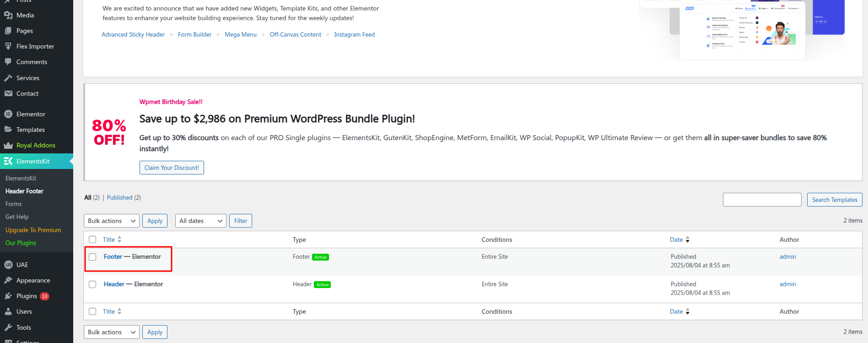Click the Appearance paintbrush icon
The width and height of the screenshot is (868, 343).
coord(8,280)
